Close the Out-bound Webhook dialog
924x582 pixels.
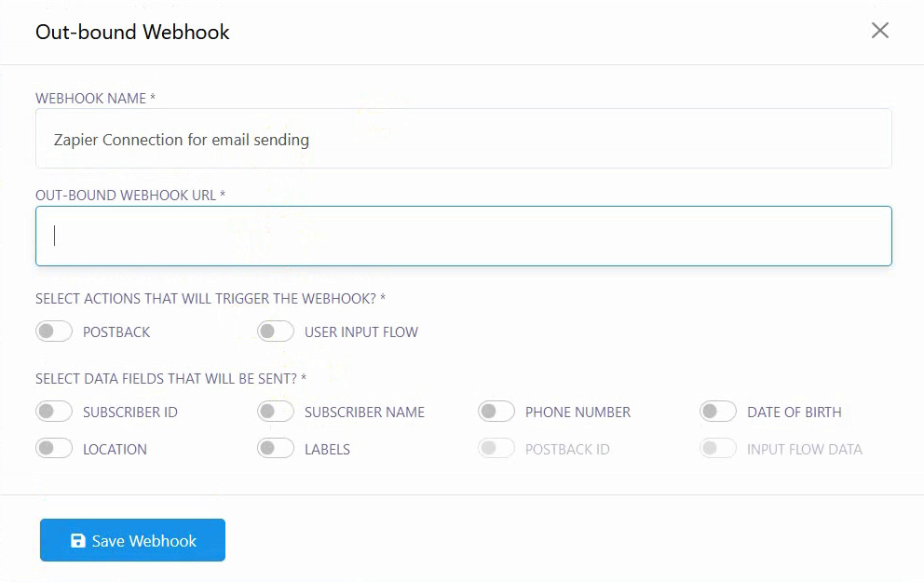point(879,31)
